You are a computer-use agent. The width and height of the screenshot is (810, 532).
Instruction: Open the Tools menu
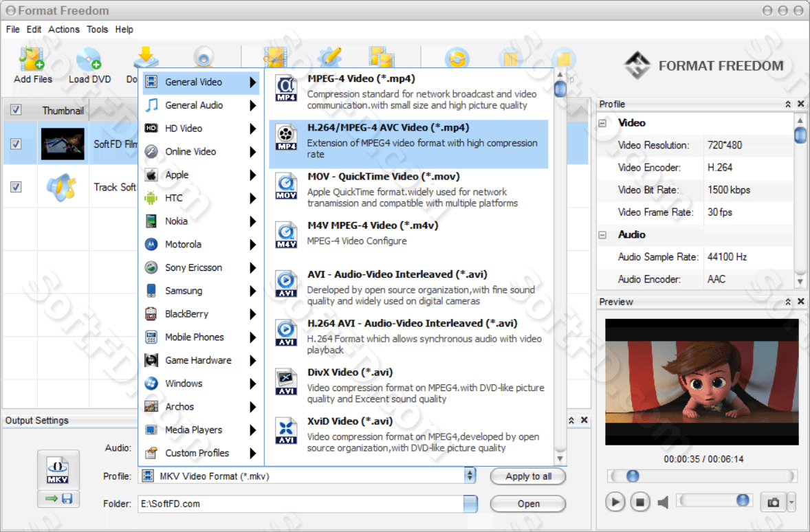pos(97,30)
